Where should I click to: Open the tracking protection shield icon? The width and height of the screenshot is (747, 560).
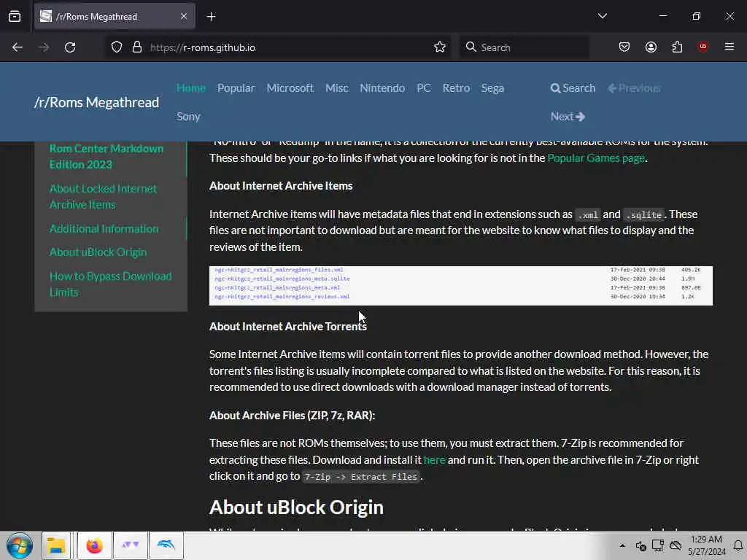pos(117,47)
